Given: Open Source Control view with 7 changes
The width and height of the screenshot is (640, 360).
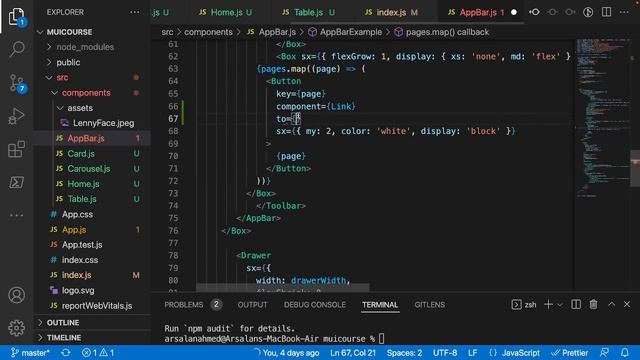Looking at the screenshot, I should [x=17, y=83].
